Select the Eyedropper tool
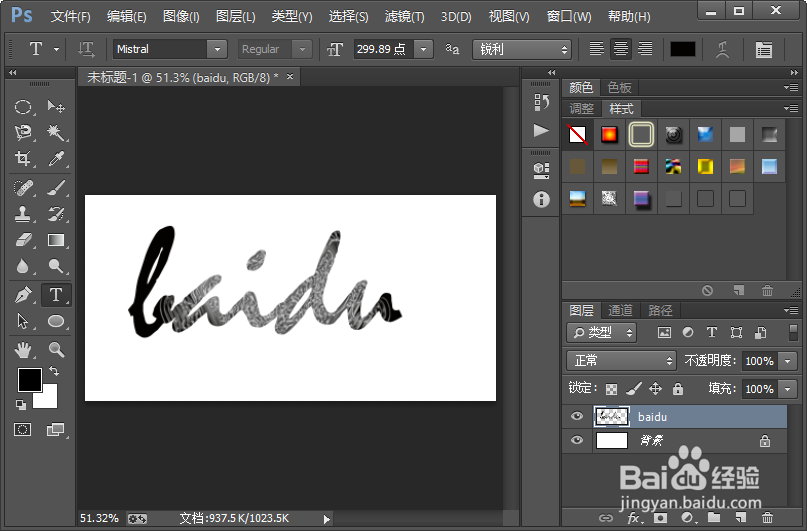Image resolution: width=807 pixels, height=531 pixels. pos(56,158)
